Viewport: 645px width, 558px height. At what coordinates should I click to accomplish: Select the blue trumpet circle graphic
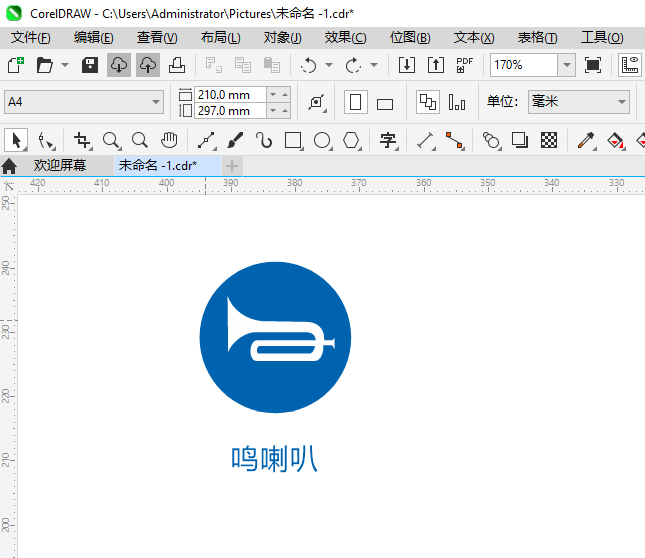tap(275, 337)
